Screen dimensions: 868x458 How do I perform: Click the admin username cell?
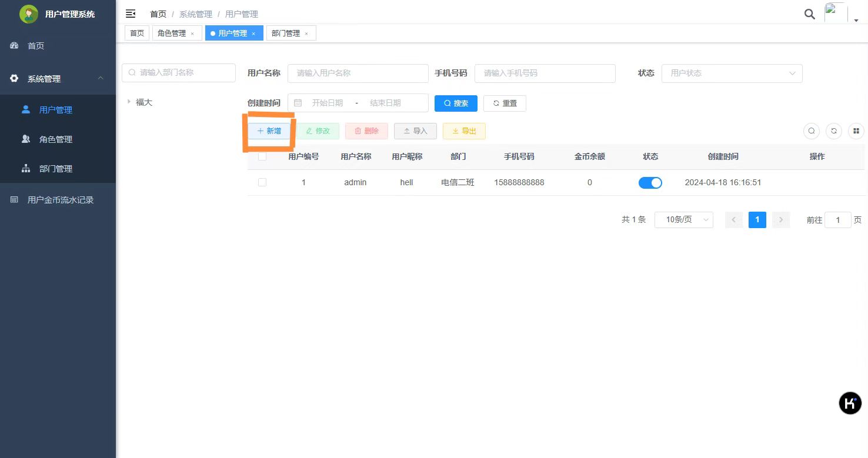pyautogui.click(x=355, y=183)
